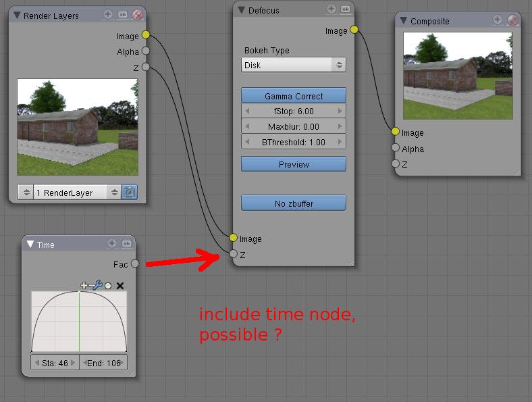
Task: Click the Time node title text
Action: (45, 245)
